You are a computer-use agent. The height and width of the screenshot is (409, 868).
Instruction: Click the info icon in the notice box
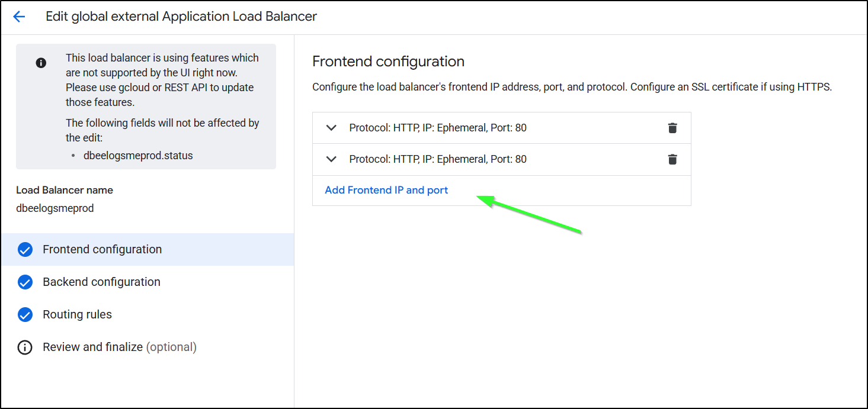(x=41, y=63)
